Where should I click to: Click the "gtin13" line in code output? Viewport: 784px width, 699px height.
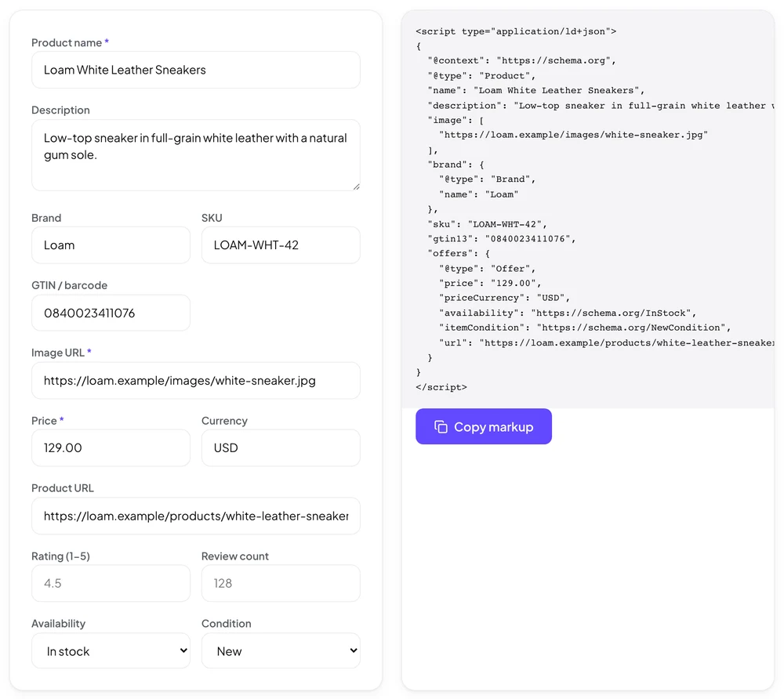[502, 239]
